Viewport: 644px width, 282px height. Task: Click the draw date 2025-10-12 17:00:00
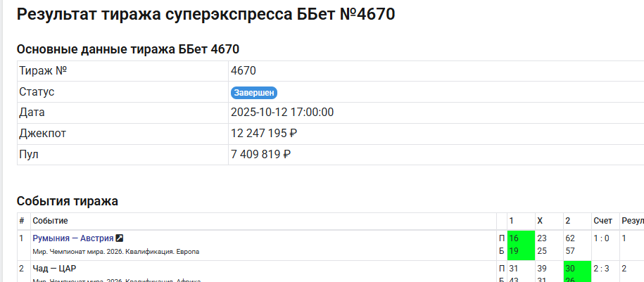[282, 113]
